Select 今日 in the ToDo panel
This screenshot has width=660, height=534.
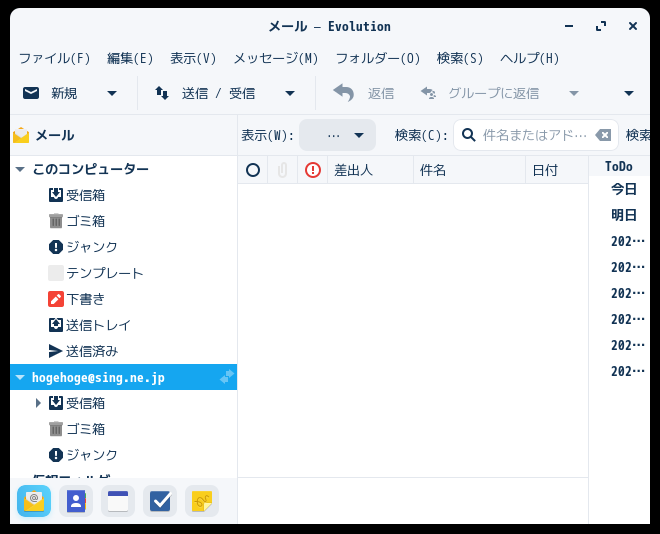coord(624,189)
